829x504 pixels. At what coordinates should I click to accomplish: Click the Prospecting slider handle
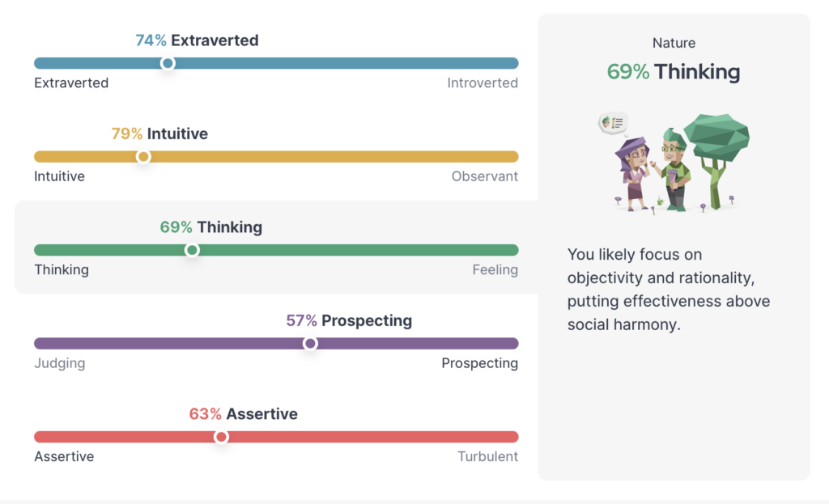(310, 343)
